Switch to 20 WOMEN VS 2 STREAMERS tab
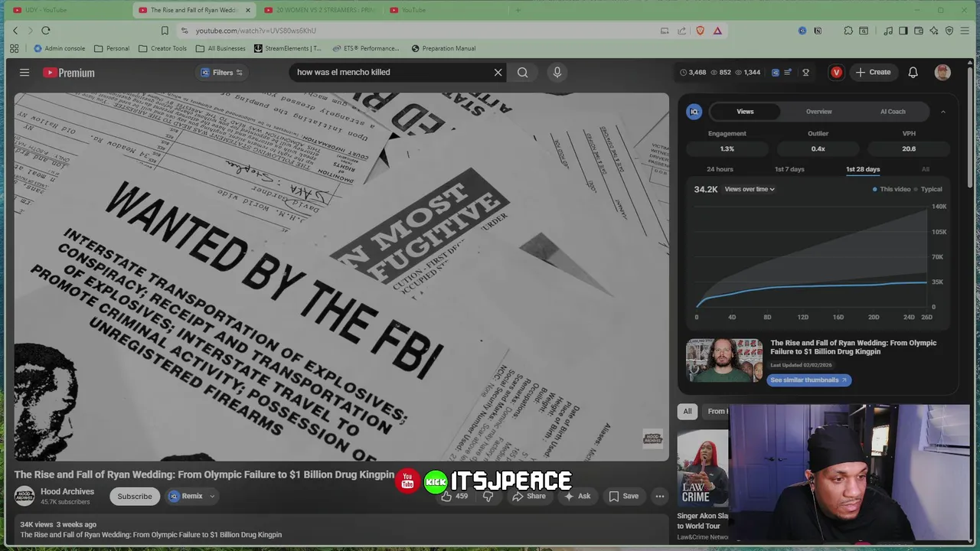 tap(318, 10)
